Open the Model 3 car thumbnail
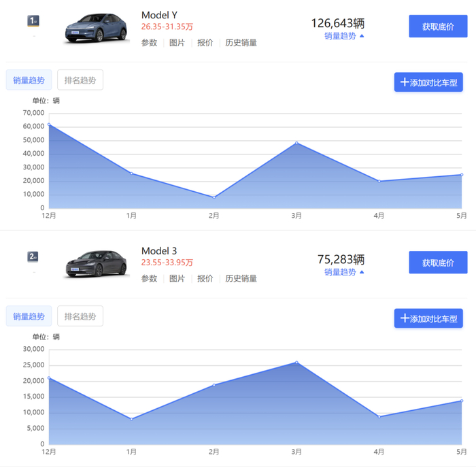 pyautogui.click(x=97, y=264)
